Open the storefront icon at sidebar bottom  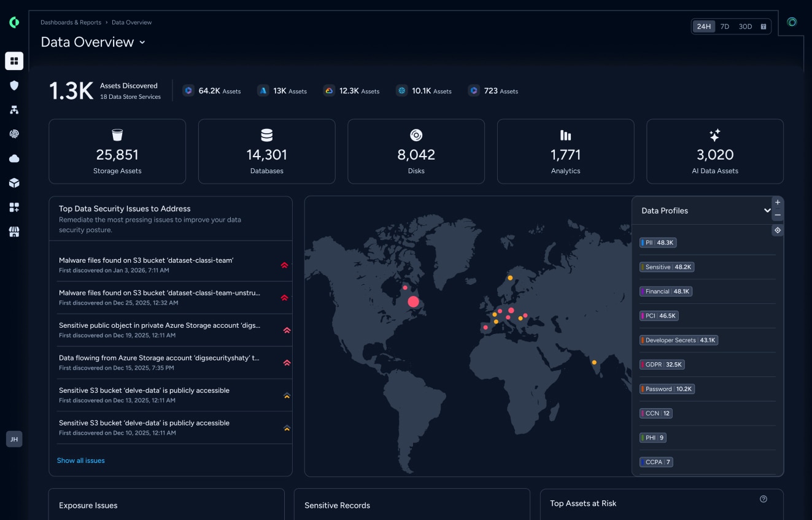pos(14,231)
